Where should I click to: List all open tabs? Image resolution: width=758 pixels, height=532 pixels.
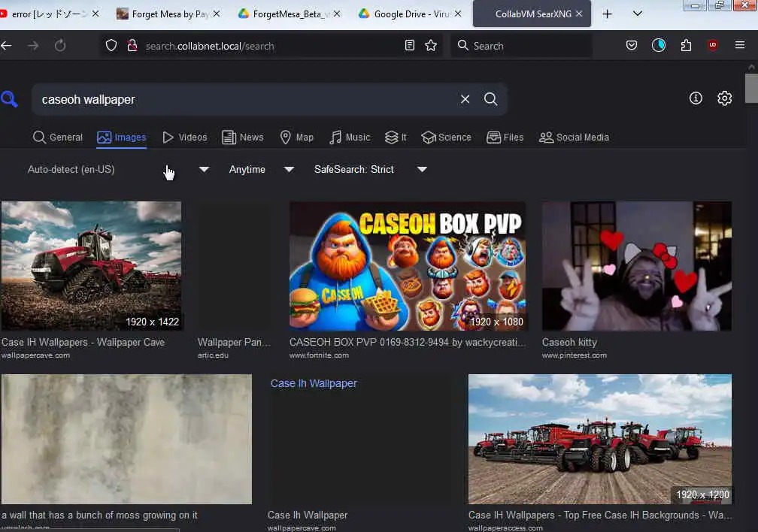click(638, 14)
